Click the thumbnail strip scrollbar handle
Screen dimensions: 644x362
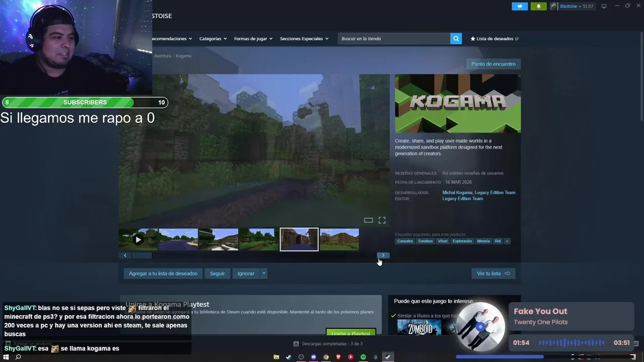point(141,255)
